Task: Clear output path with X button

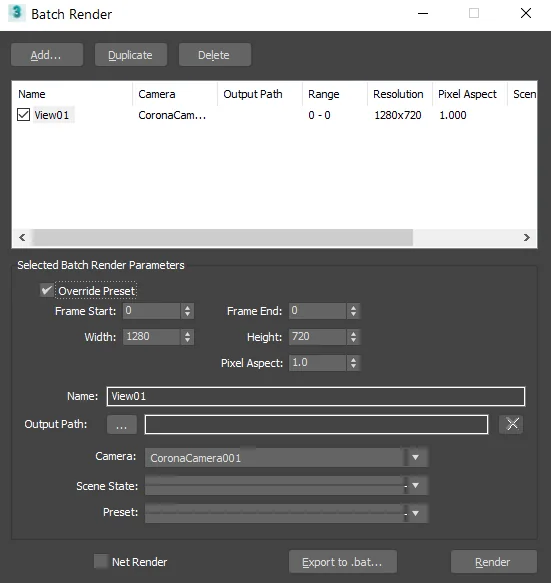Action: click(512, 424)
